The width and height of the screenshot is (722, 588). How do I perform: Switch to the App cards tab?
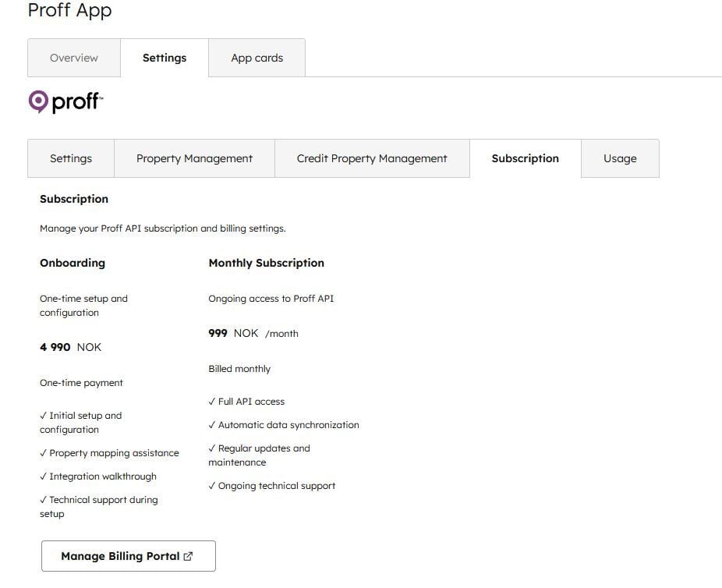pos(257,58)
